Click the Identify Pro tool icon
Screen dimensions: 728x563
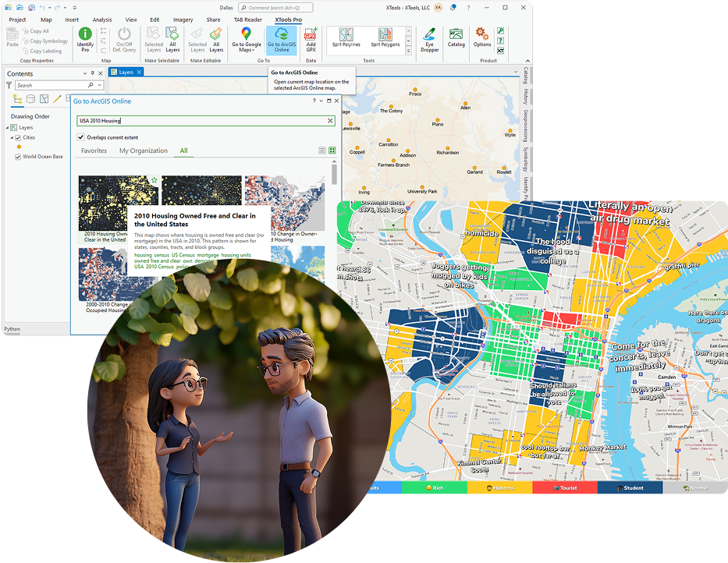pos(85,34)
